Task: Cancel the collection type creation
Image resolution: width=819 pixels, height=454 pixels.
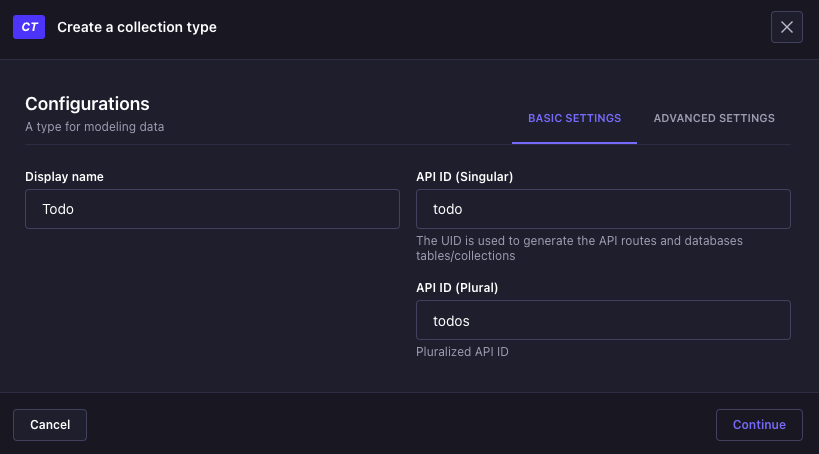Action: point(50,425)
